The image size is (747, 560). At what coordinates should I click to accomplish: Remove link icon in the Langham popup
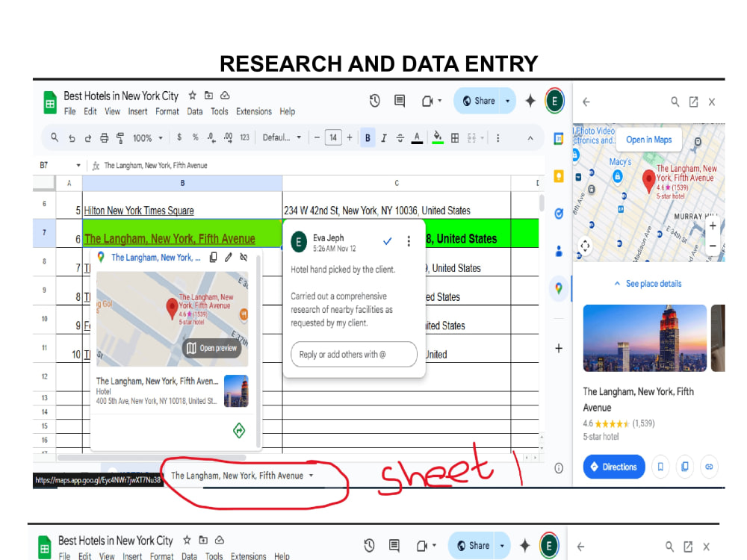coord(244,257)
